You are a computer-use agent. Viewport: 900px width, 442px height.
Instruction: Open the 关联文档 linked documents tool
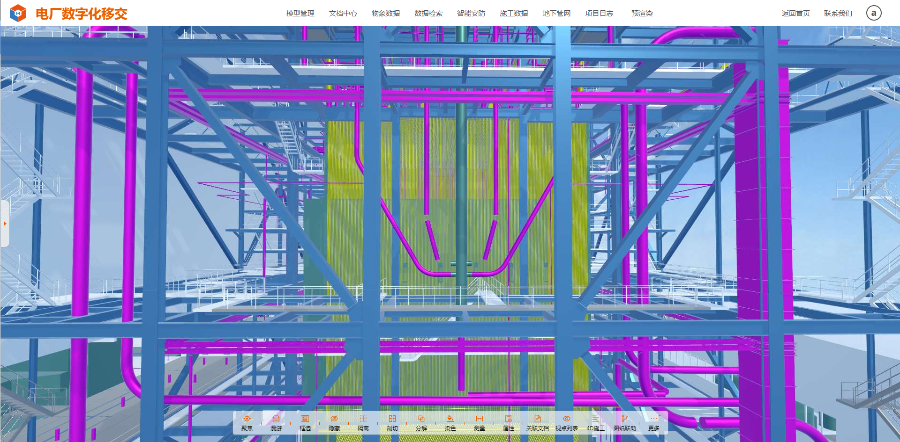pyautogui.click(x=537, y=422)
